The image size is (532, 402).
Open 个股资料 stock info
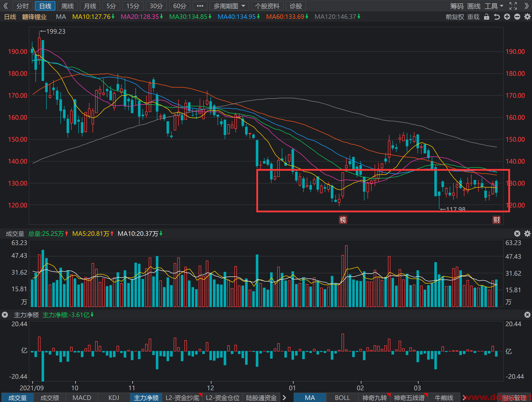[267, 6]
